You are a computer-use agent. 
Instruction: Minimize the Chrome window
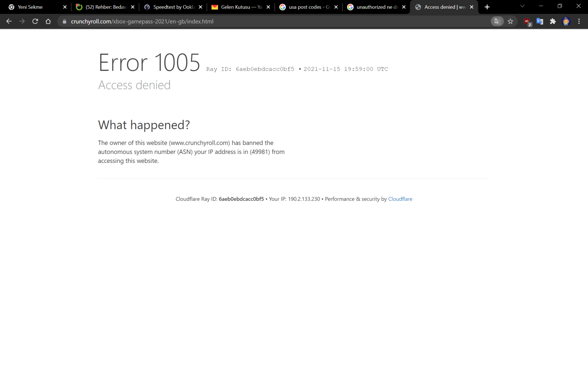click(x=541, y=6)
